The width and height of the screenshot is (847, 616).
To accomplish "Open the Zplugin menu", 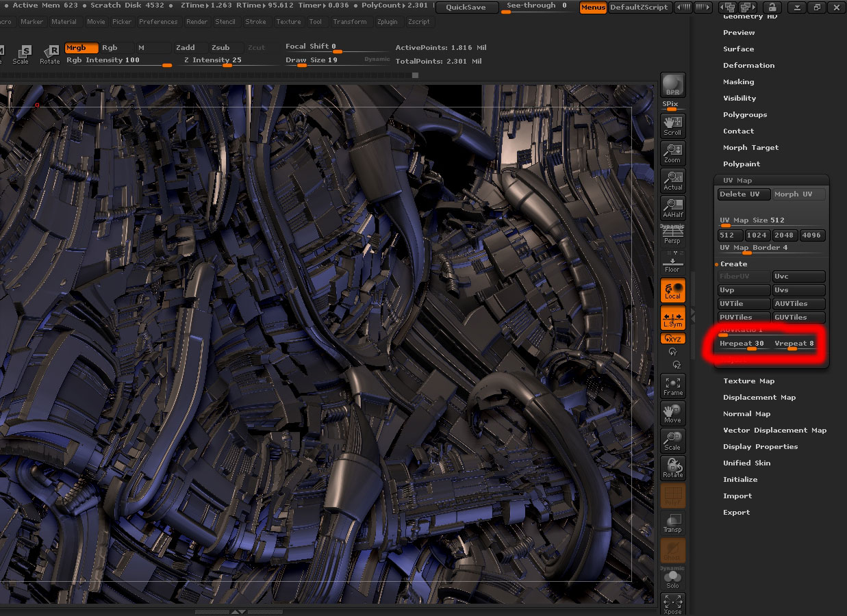I will [x=387, y=22].
